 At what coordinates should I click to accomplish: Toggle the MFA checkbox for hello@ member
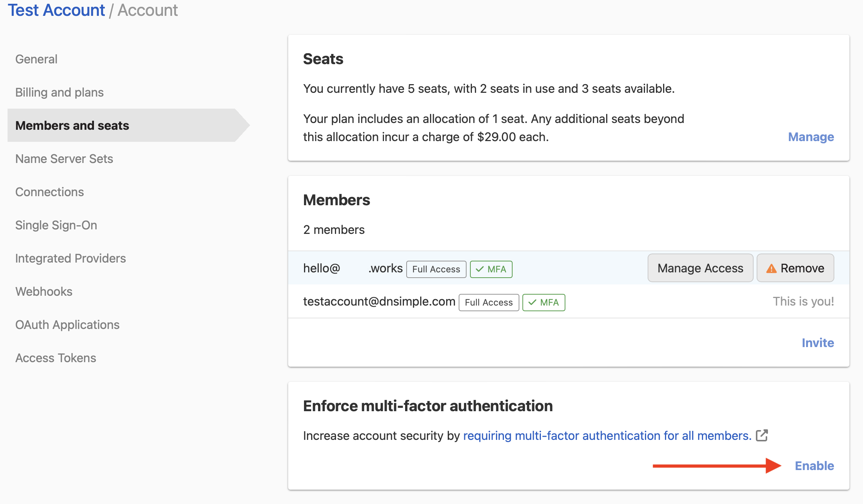click(x=491, y=268)
